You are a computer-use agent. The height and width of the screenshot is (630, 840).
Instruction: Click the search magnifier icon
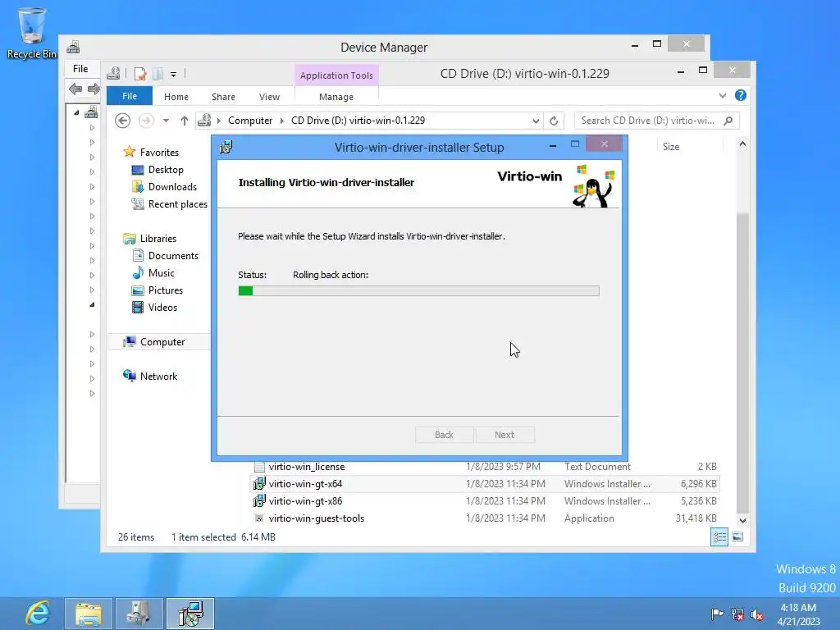pos(728,121)
